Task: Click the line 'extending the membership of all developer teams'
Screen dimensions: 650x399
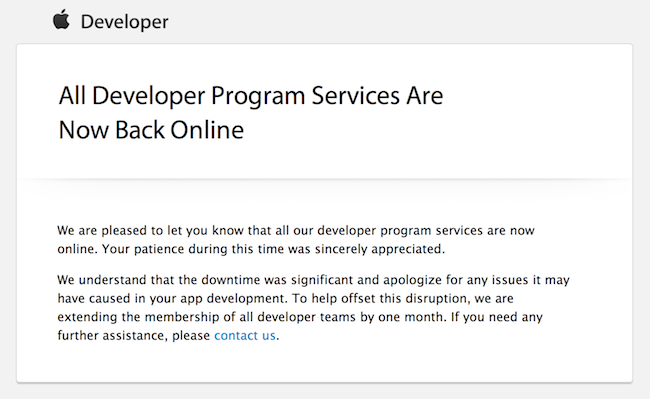Action: coord(300,317)
